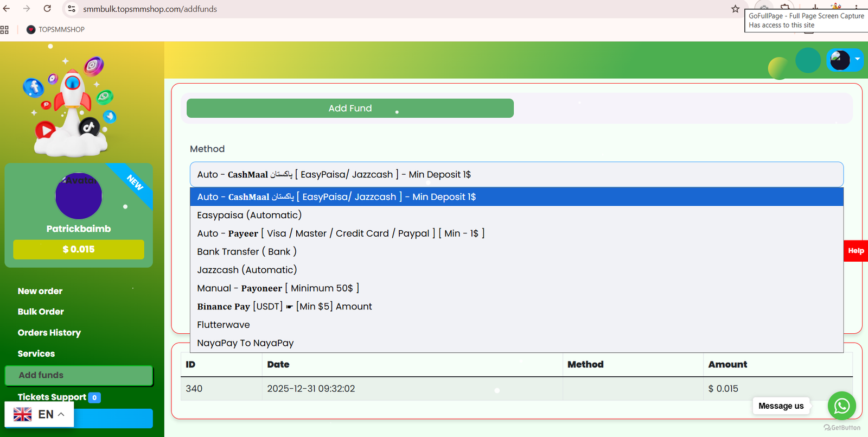Pick Flutterwave payment option
Screen dimensions: 868x437
click(516, 325)
